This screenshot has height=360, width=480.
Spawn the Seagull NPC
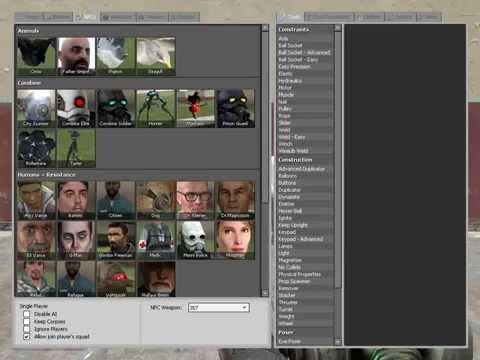[156, 56]
